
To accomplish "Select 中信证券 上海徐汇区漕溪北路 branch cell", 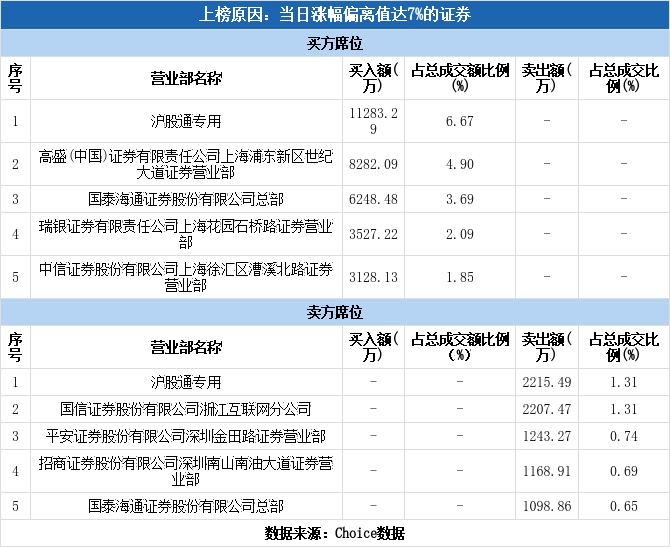I will pyautogui.click(x=186, y=277).
